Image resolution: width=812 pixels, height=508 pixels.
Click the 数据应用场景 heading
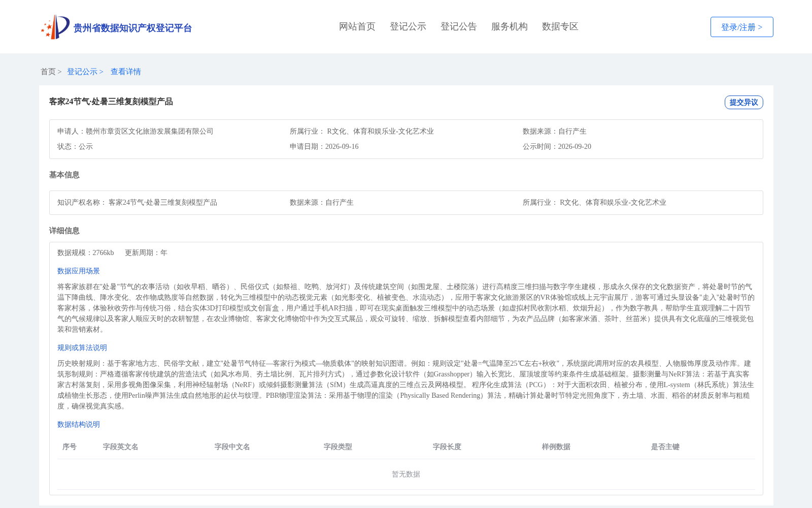pyautogui.click(x=79, y=271)
